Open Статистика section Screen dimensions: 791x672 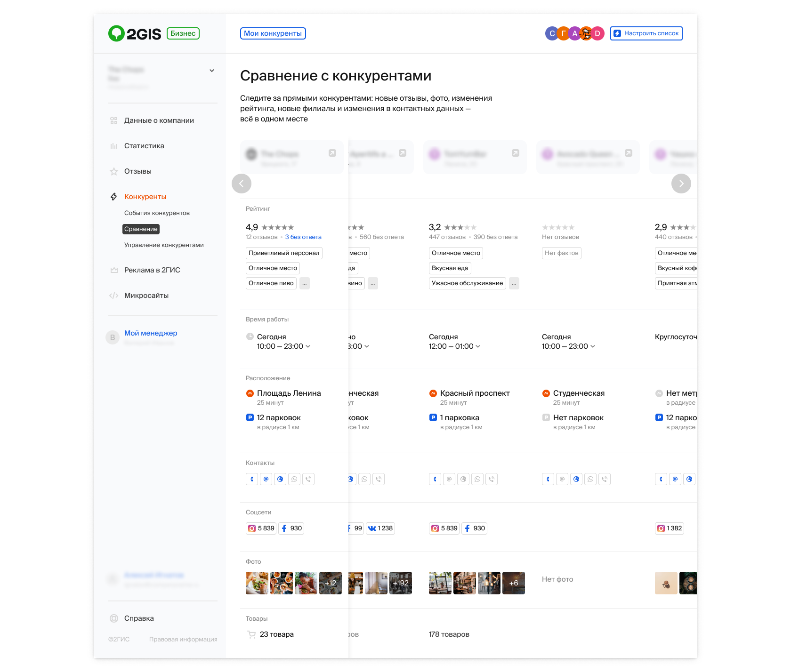pos(144,146)
